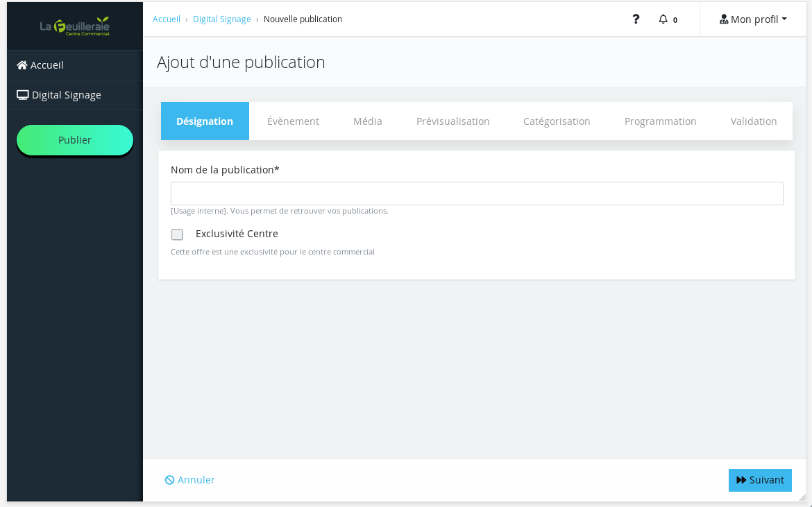Click the Nouvelle publication breadcrumb text

pos(303,19)
